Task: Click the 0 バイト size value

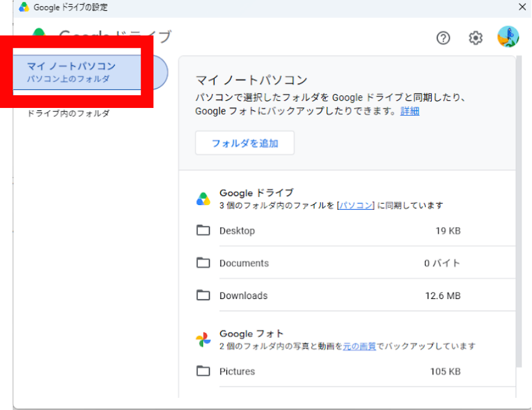Action: pos(442,263)
